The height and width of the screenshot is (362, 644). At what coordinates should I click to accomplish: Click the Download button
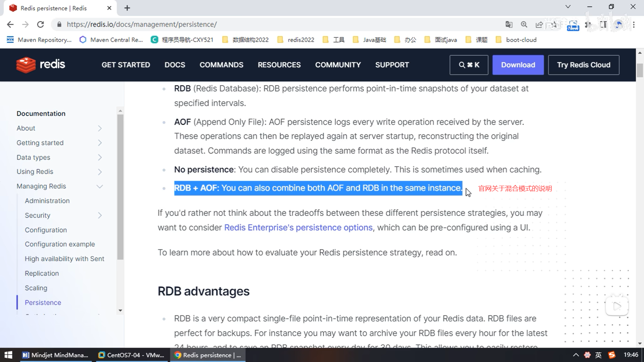pyautogui.click(x=518, y=65)
